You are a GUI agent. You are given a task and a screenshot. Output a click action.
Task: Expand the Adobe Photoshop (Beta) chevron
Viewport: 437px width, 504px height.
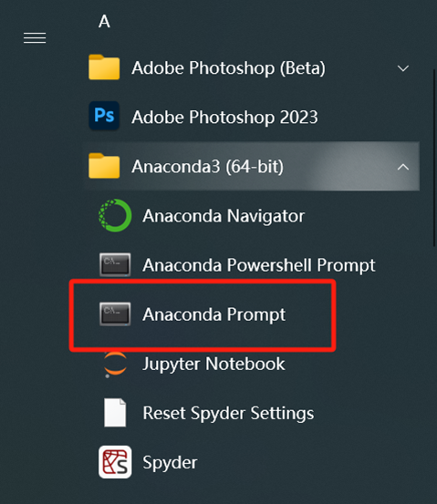click(403, 68)
